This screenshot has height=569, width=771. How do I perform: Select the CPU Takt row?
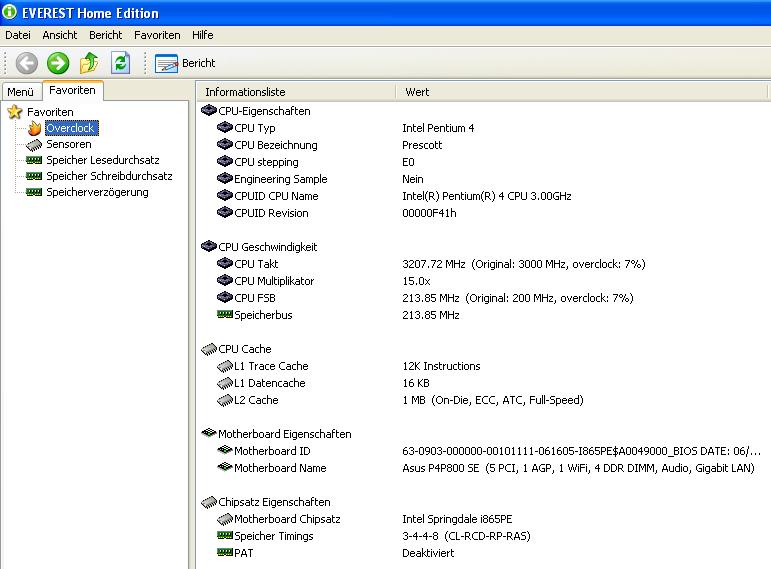(484, 264)
